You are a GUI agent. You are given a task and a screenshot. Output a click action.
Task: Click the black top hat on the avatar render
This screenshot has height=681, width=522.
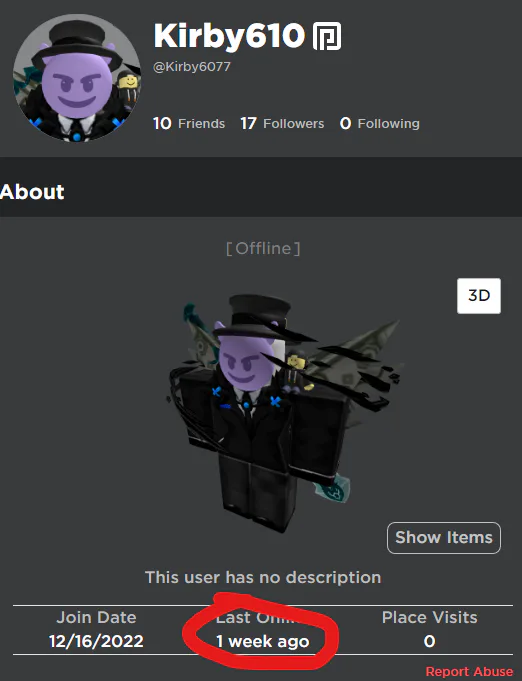point(256,315)
